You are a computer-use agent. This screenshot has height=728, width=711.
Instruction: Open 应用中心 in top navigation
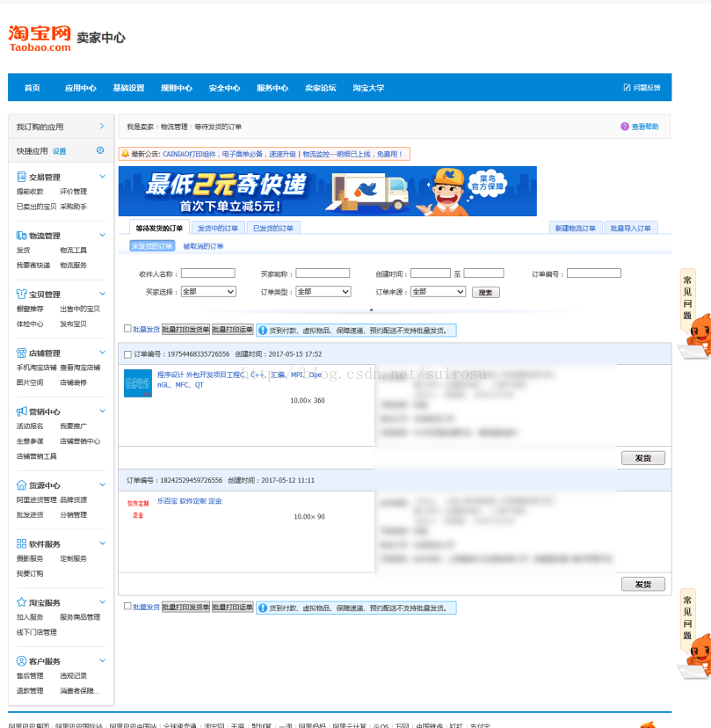click(80, 88)
